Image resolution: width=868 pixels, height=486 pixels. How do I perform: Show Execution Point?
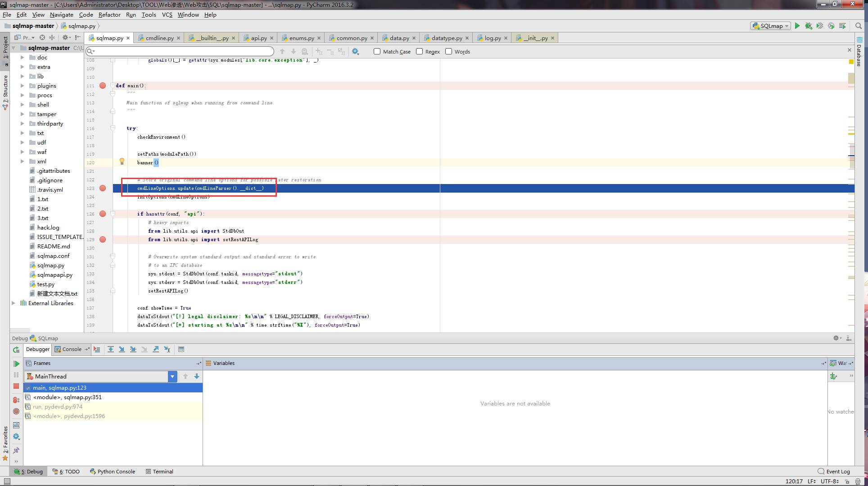[97, 349]
